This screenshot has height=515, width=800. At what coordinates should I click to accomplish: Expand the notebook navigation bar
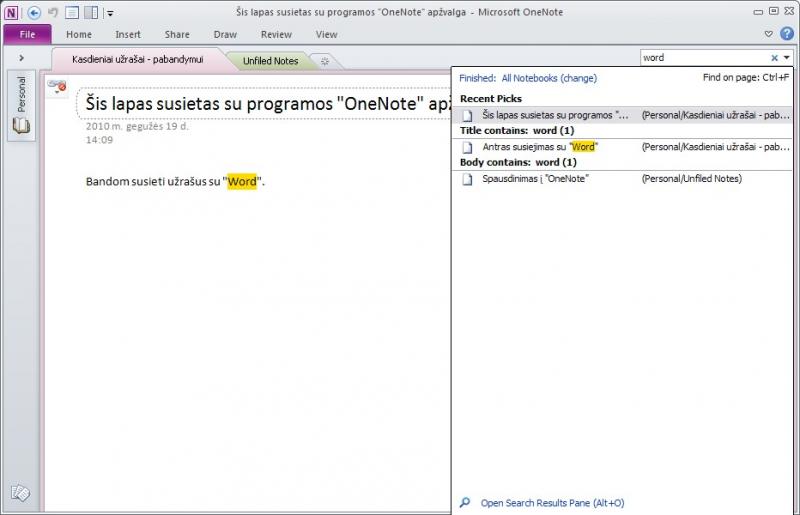coord(21,58)
